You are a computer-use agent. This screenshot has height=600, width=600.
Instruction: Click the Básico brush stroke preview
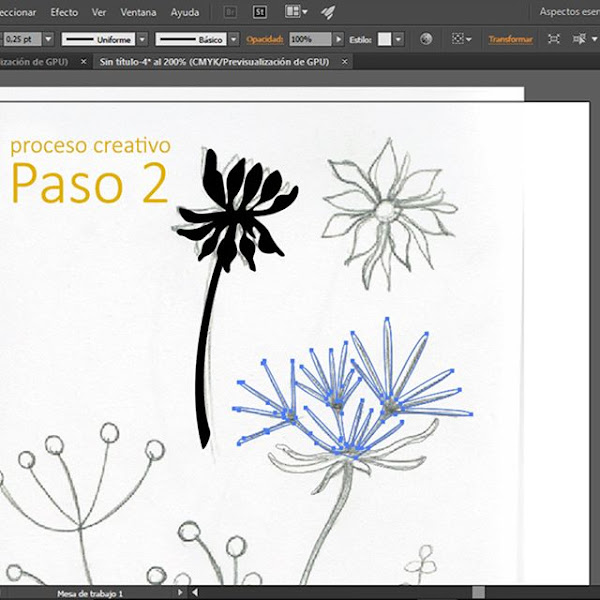point(191,39)
